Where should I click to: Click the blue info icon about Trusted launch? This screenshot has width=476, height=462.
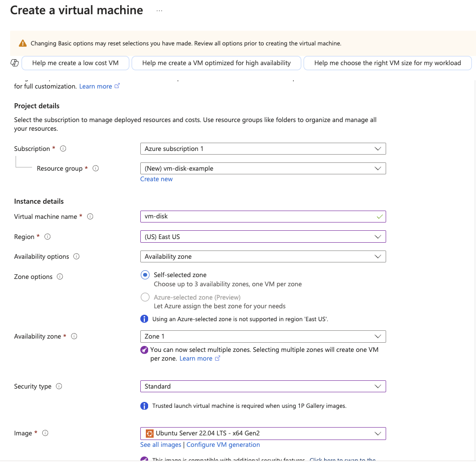click(x=144, y=406)
